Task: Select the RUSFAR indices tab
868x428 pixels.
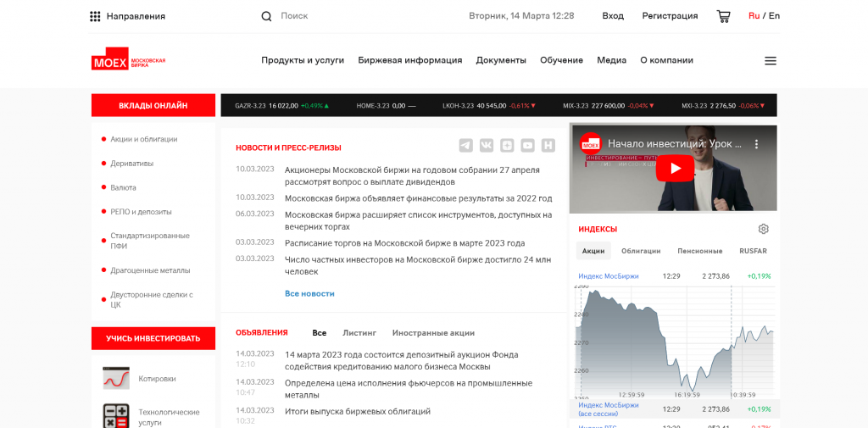Action: tap(753, 251)
